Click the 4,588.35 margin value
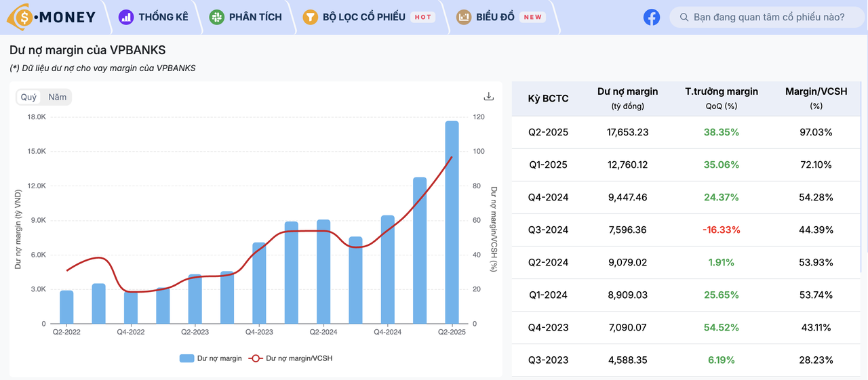868x380 pixels. pyautogui.click(x=627, y=360)
